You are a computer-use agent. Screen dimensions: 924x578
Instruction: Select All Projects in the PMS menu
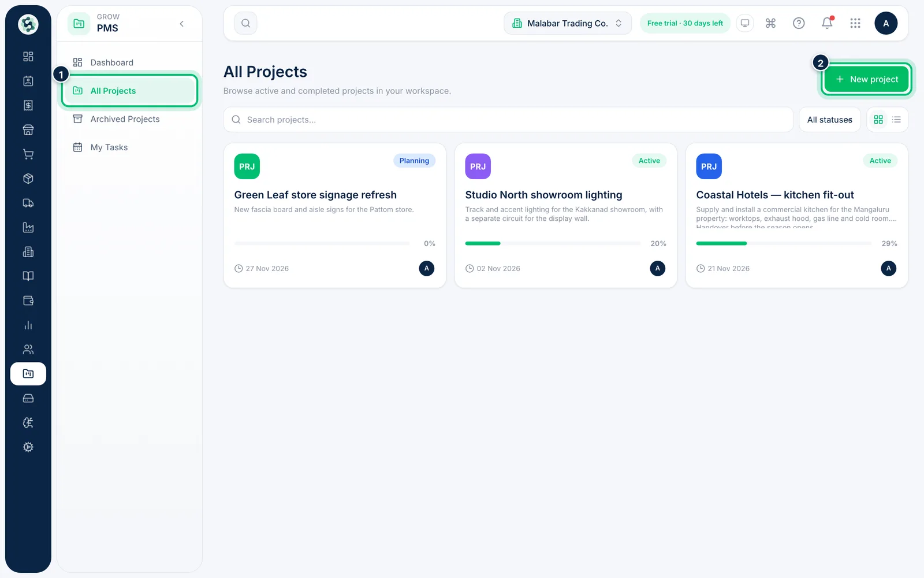(x=130, y=91)
